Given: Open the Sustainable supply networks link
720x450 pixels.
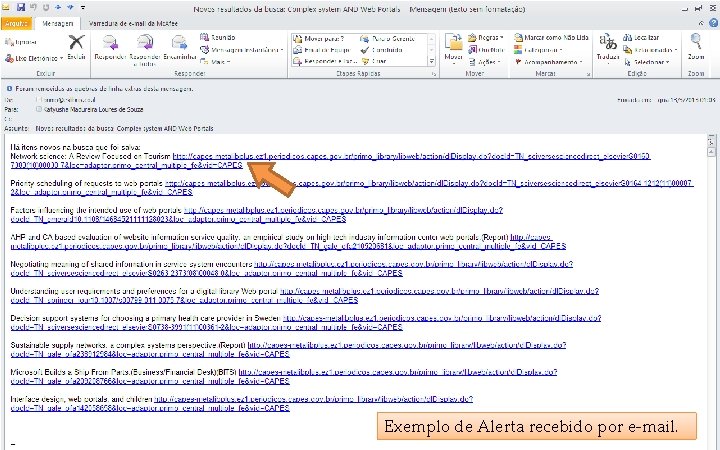Looking at the screenshot, I should pyautogui.click(x=406, y=345).
